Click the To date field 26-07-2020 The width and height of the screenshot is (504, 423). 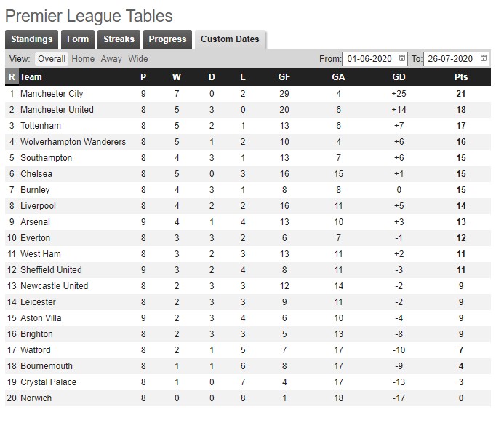pos(456,58)
